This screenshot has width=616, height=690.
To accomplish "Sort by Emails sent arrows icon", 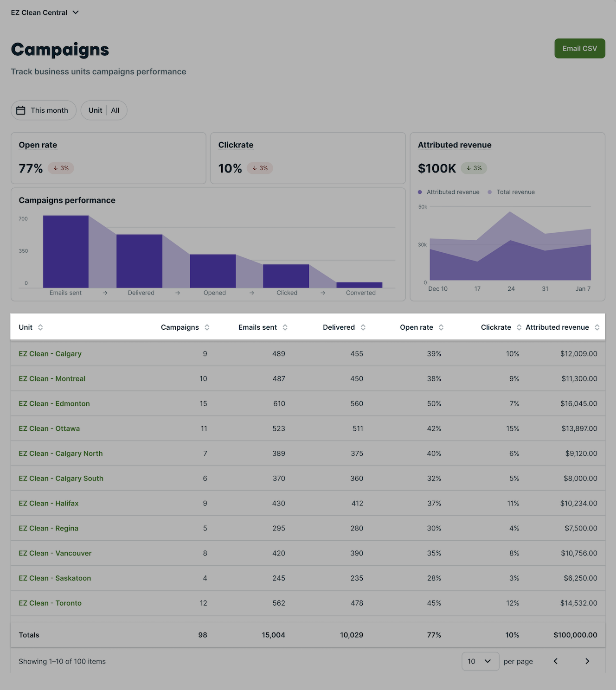I will 285,327.
